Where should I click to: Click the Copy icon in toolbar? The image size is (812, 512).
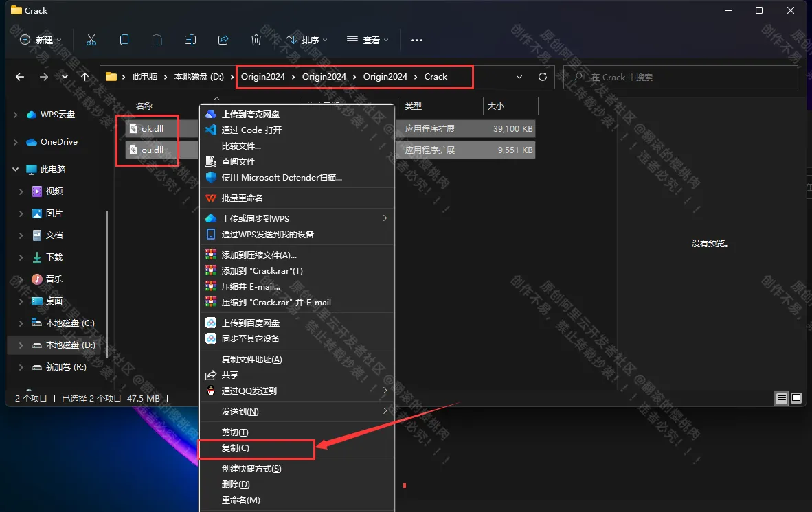tap(124, 40)
